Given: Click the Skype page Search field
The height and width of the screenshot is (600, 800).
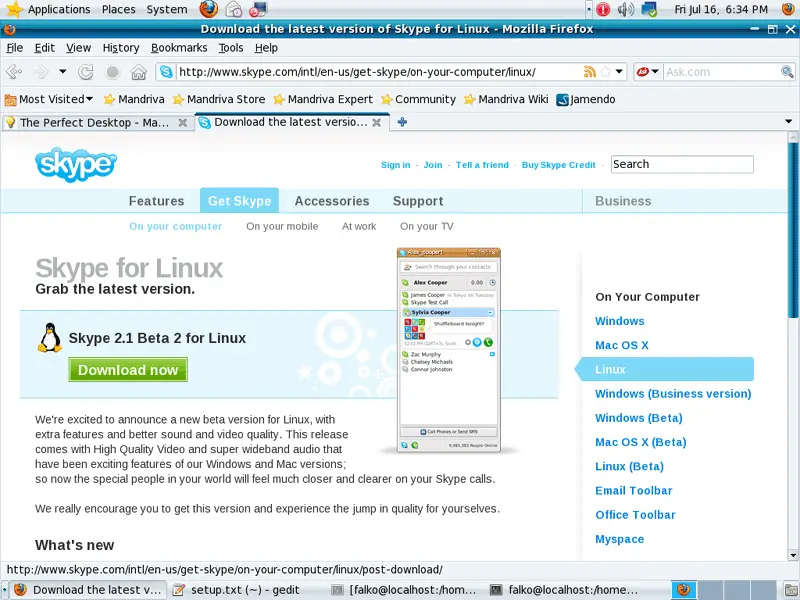Looking at the screenshot, I should point(682,164).
